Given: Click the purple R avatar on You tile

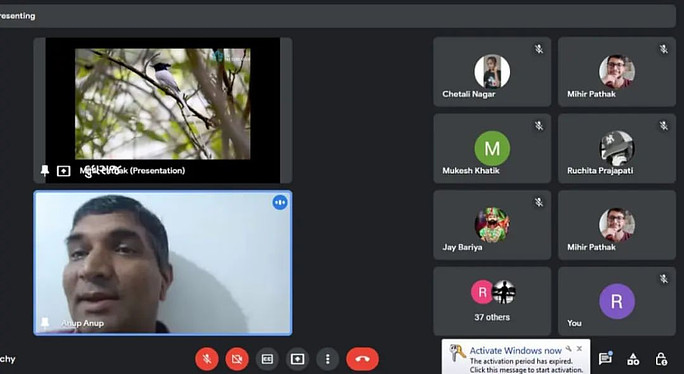Looking at the screenshot, I should (617, 301).
